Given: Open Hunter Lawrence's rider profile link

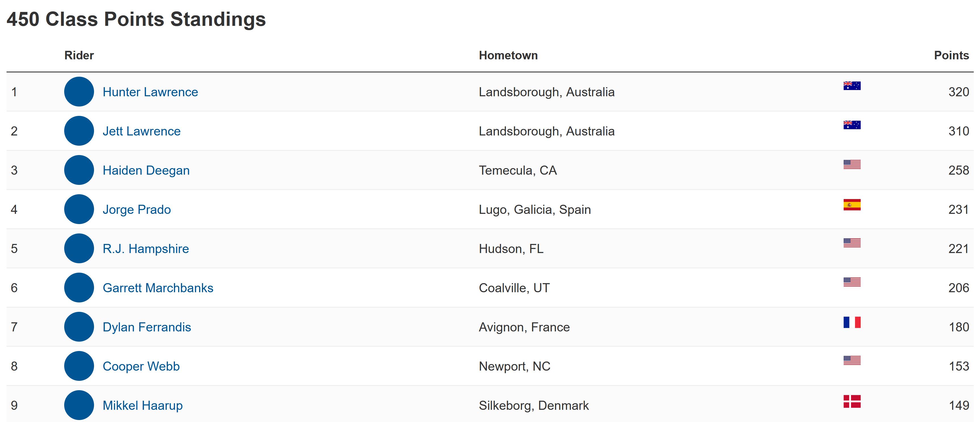Looking at the screenshot, I should coord(150,92).
